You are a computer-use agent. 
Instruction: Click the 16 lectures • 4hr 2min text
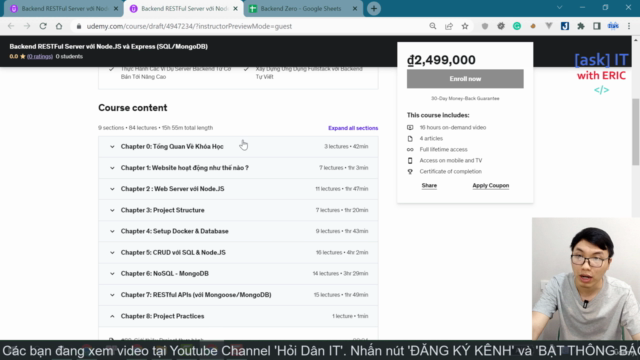point(342,252)
